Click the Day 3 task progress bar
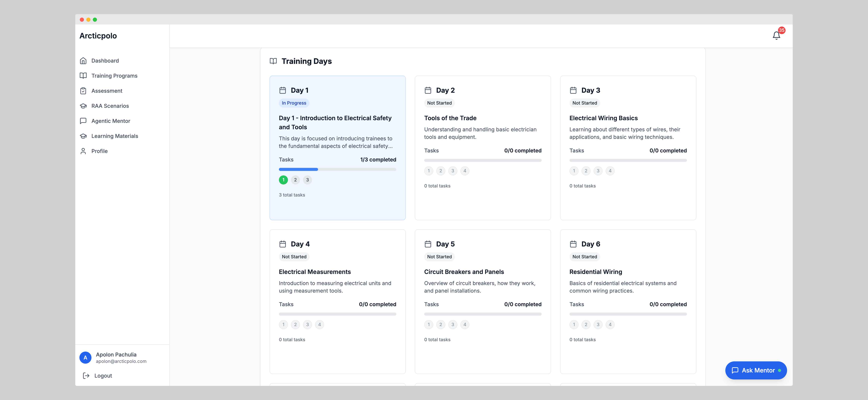 (628, 160)
